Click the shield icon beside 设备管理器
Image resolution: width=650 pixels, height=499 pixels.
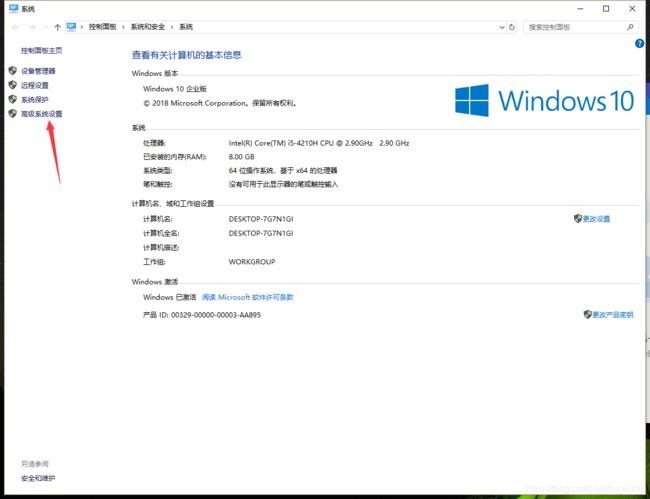coord(13,71)
